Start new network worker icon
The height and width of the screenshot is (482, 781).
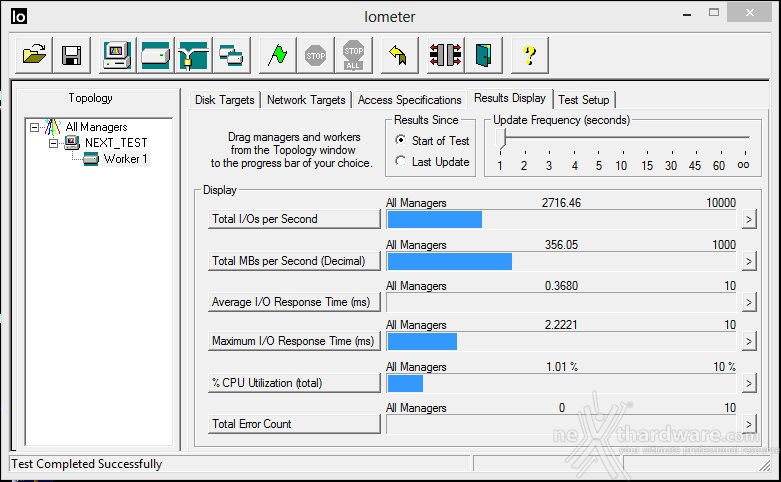[x=193, y=55]
